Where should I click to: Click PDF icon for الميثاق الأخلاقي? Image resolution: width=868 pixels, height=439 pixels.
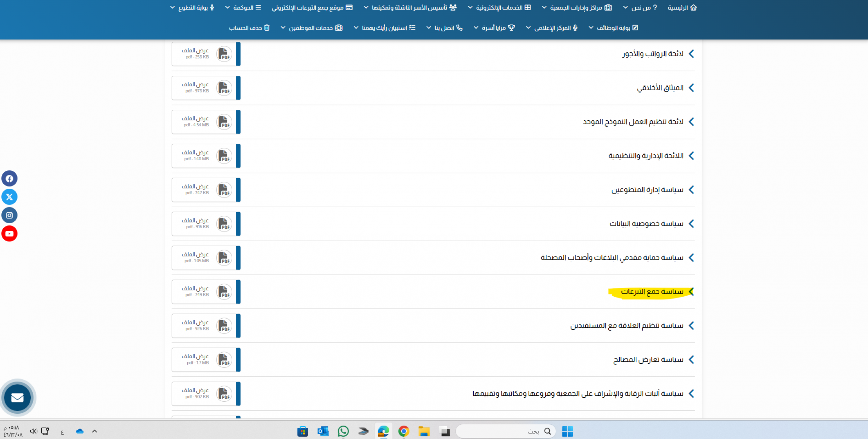pos(224,88)
